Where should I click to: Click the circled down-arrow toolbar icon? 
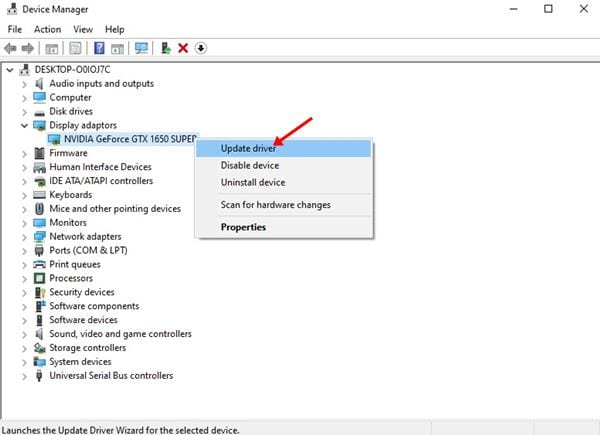point(201,48)
